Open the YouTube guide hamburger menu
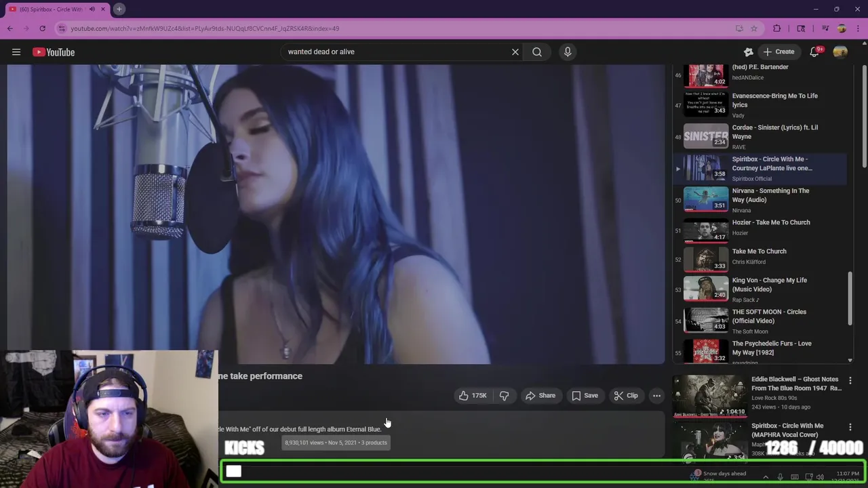This screenshot has height=488, width=868. pos(16,52)
